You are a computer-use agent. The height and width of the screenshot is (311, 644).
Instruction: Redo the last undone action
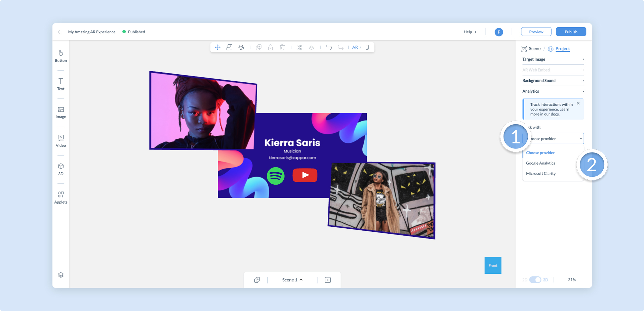[340, 47]
